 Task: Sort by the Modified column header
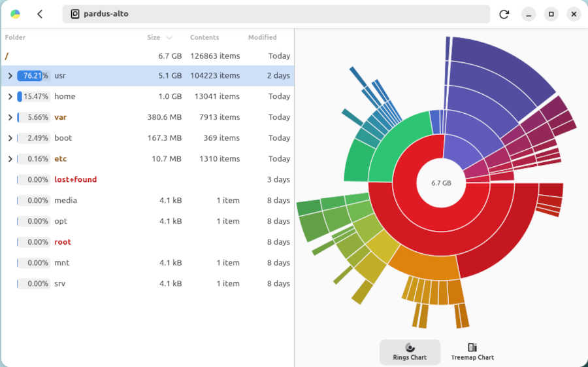(262, 37)
